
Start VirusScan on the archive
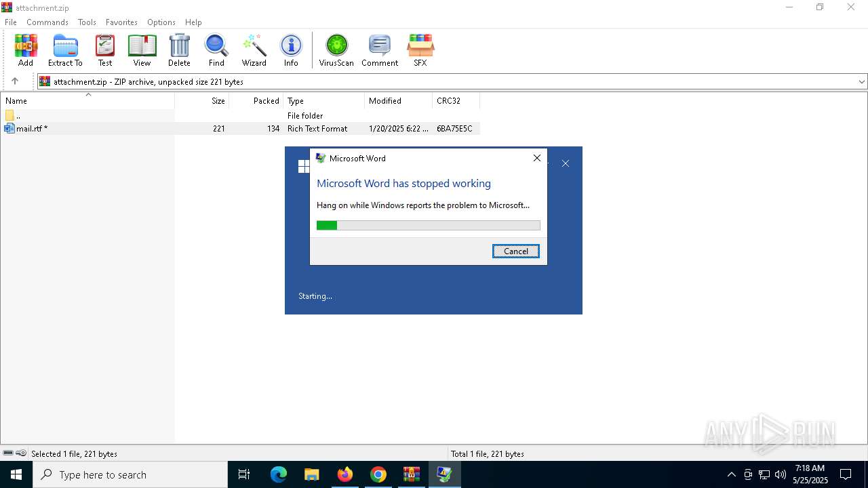click(336, 51)
